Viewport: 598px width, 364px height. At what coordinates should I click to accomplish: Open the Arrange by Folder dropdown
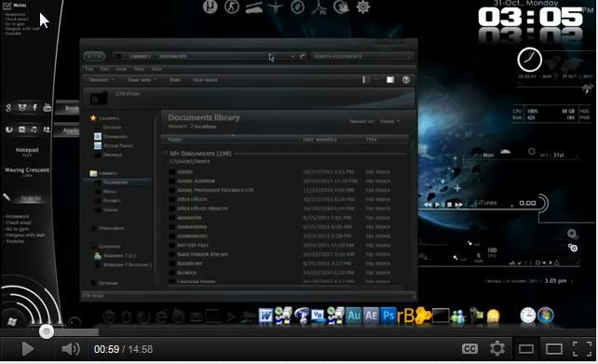389,121
